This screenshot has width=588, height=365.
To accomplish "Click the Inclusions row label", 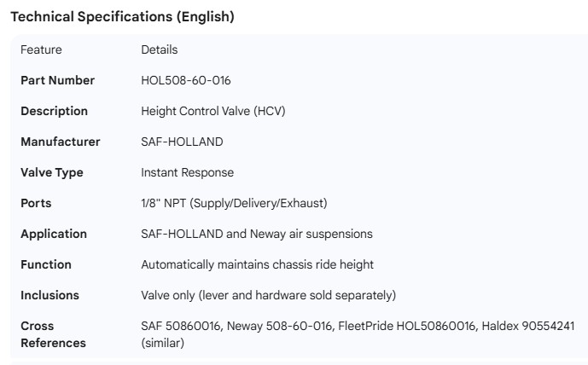I will click(49, 295).
